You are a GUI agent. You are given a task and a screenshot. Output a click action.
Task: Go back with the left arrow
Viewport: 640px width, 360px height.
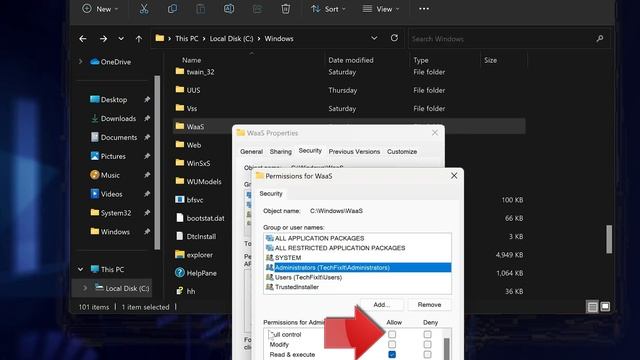(x=83, y=39)
